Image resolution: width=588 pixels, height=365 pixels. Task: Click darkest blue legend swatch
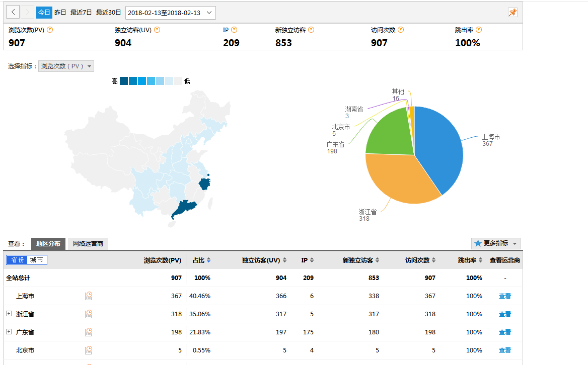[x=124, y=81]
